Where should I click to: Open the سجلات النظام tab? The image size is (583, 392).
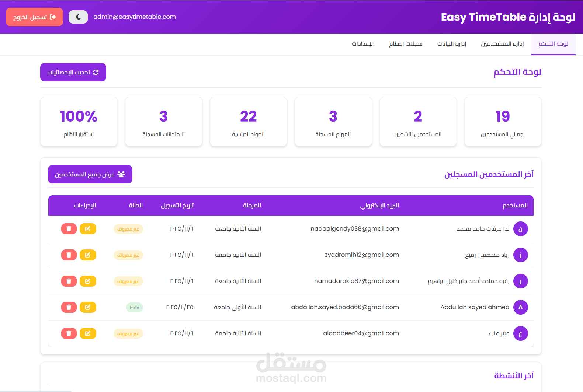click(x=406, y=44)
